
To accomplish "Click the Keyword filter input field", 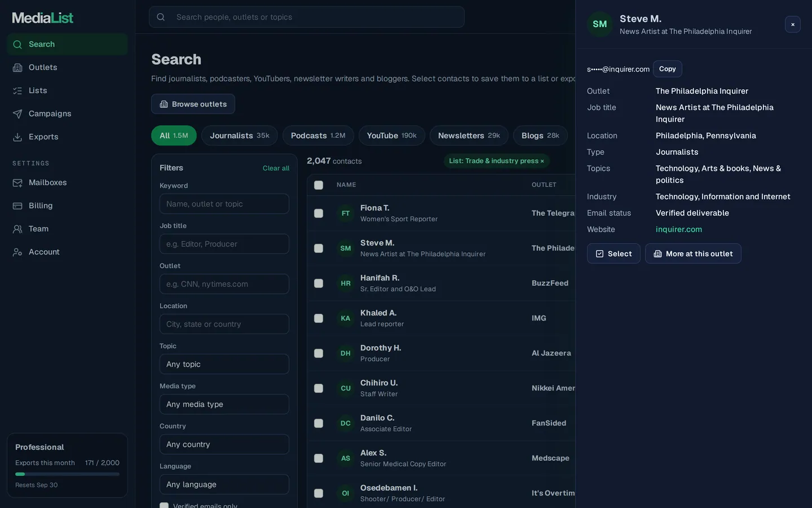I will coord(224,204).
